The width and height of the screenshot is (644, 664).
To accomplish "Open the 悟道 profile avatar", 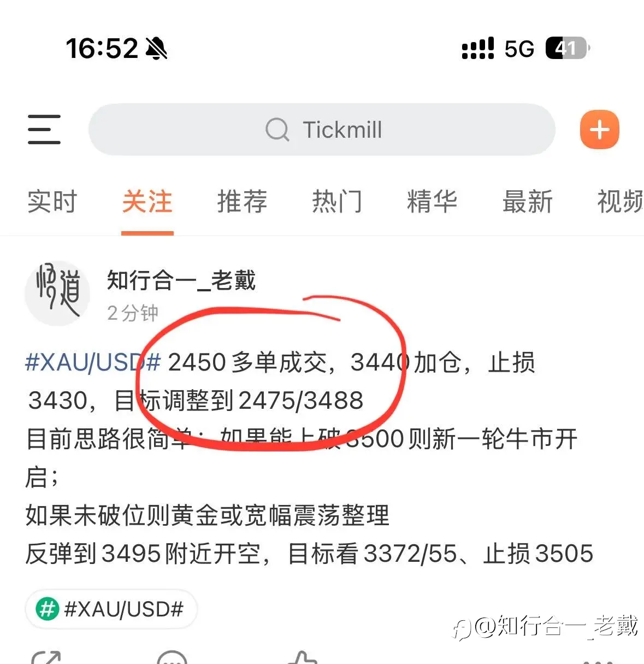I will pos(57,293).
